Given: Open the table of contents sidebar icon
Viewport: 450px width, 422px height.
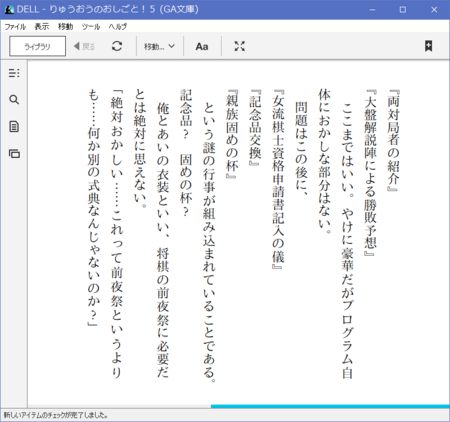Looking at the screenshot, I should click(x=14, y=73).
